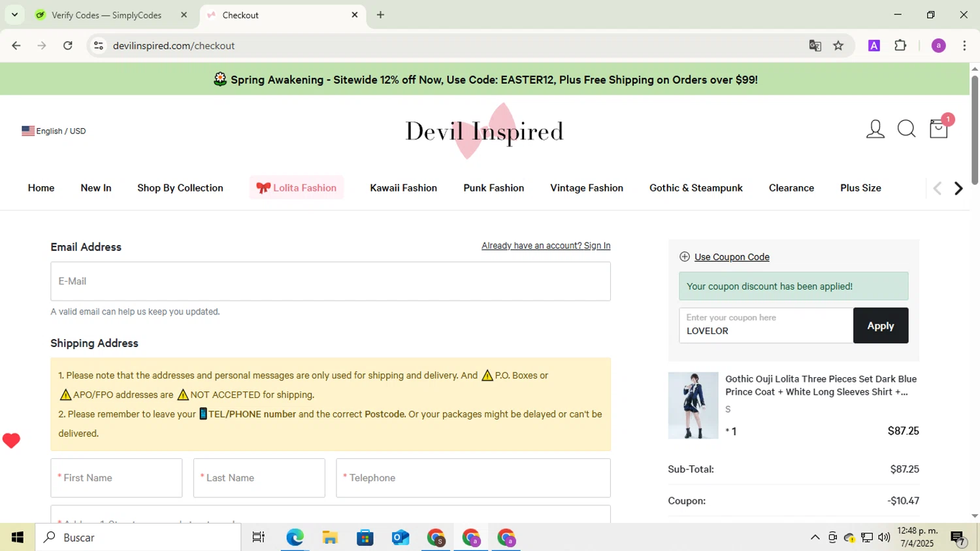Open the Plus Size menu
Viewport: 980px width, 551px height.
pos(860,188)
